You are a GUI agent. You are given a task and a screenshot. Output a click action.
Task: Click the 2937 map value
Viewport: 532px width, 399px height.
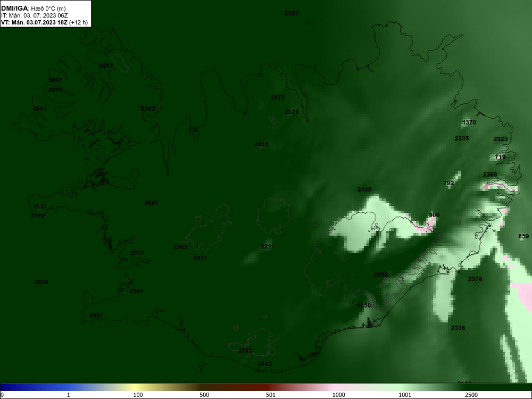[x=137, y=253]
